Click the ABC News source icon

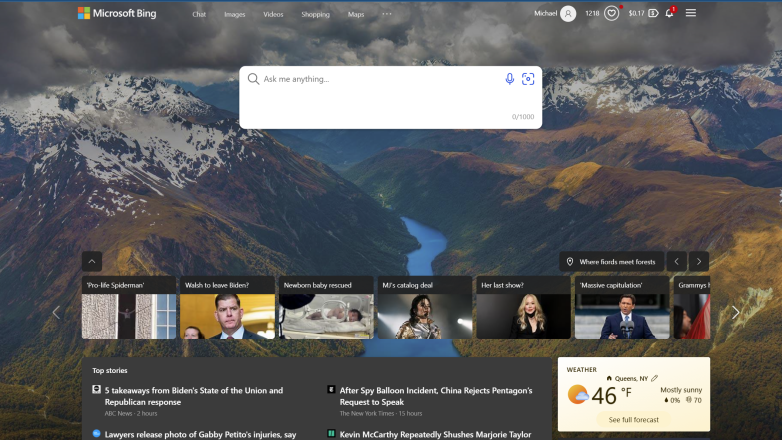pyautogui.click(x=96, y=390)
